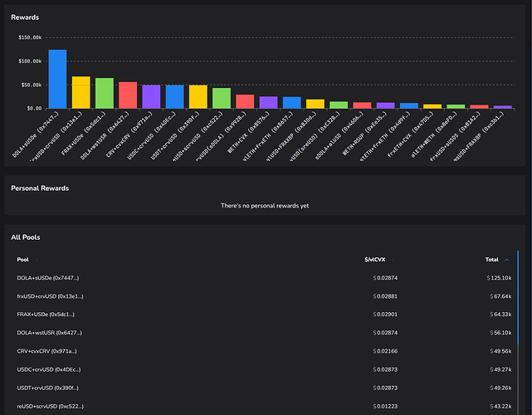Sort the table by Pool column

pos(22,260)
